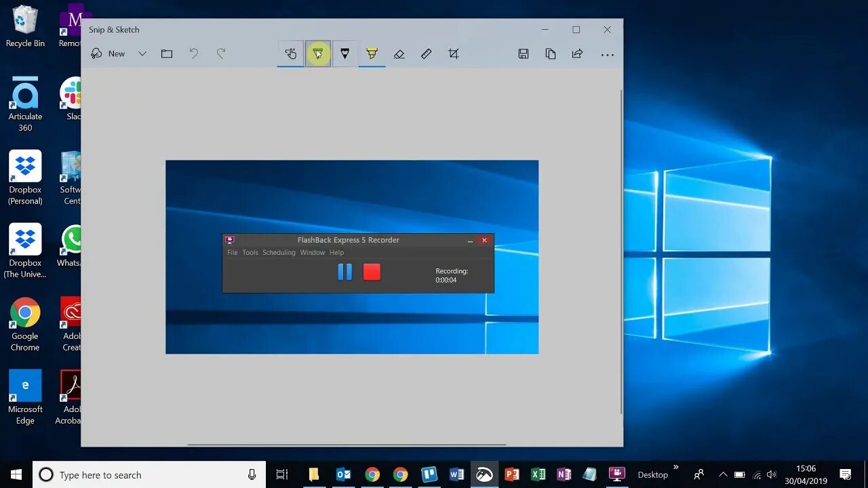Open Task View from the taskbar
The width and height of the screenshot is (868, 488).
[x=282, y=474]
